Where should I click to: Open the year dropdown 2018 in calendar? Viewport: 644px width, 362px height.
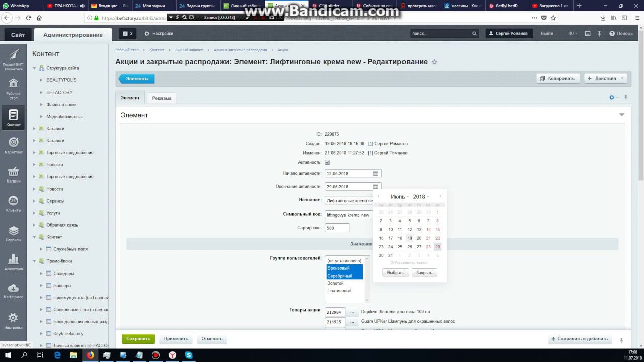421,197
